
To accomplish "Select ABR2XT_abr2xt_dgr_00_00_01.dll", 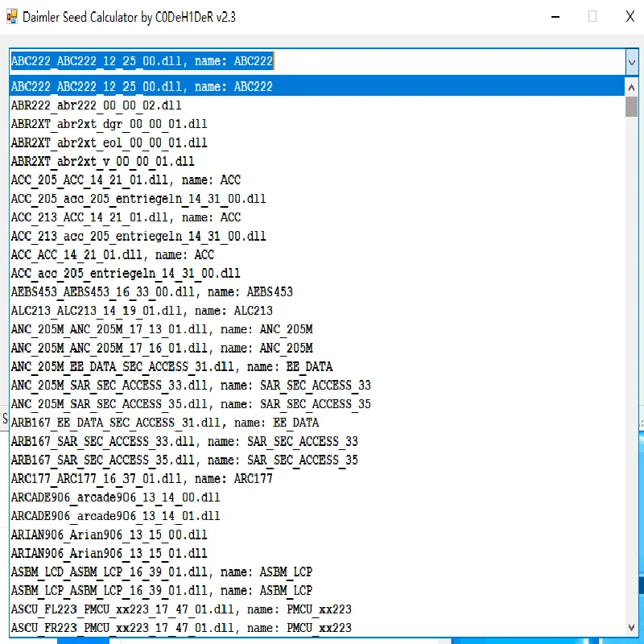I will [316, 124].
